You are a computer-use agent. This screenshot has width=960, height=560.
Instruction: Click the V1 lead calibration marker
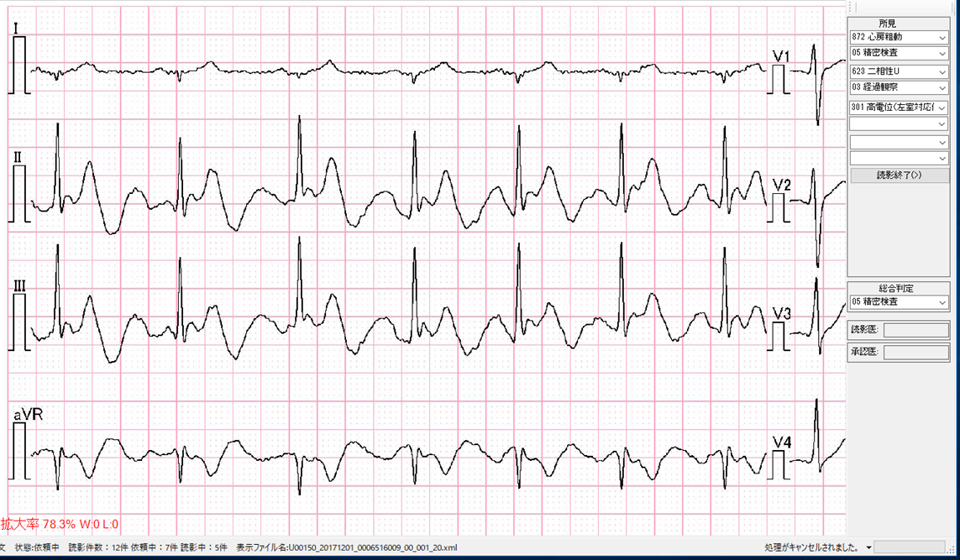point(781,77)
